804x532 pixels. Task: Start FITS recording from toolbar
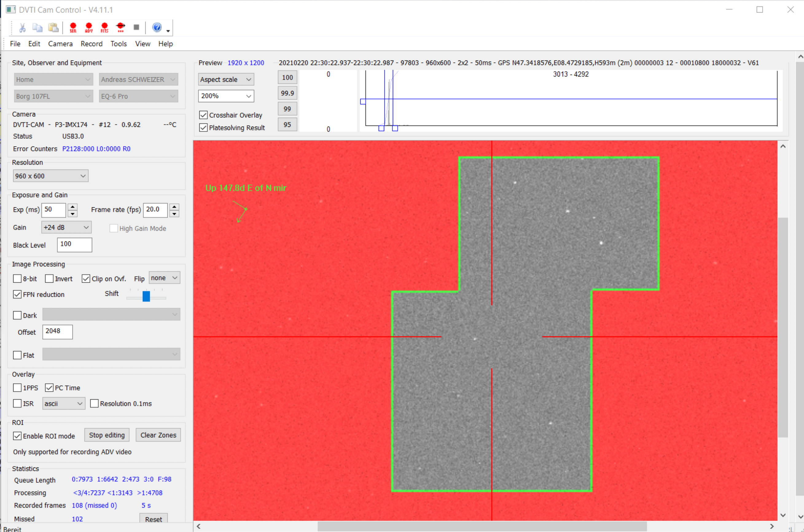point(104,27)
